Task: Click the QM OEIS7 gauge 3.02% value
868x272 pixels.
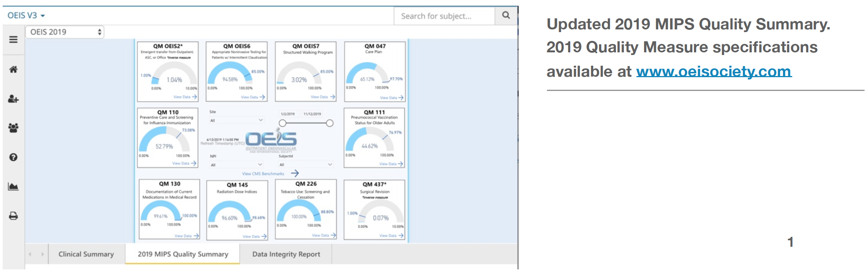Action: click(299, 80)
